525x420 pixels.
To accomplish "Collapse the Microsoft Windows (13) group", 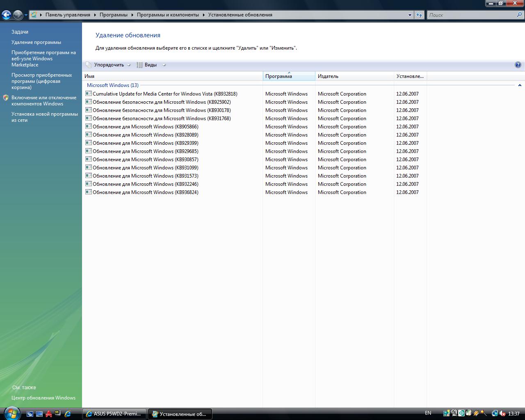I will (x=519, y=85).
